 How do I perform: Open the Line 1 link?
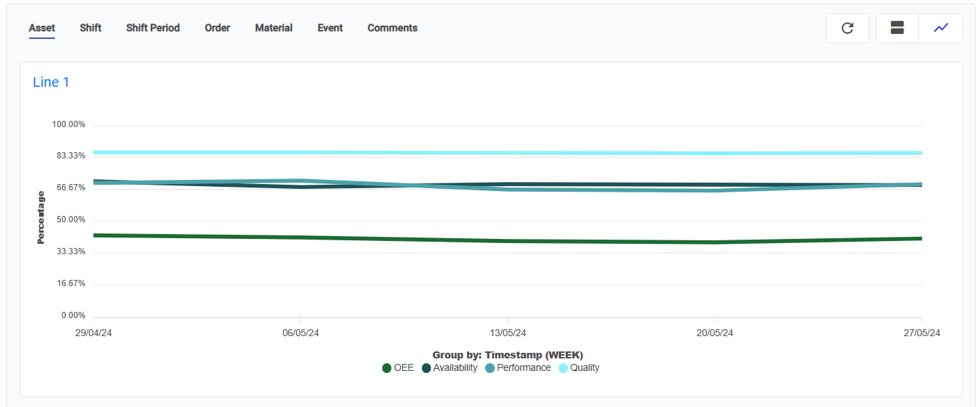point(51,82)
